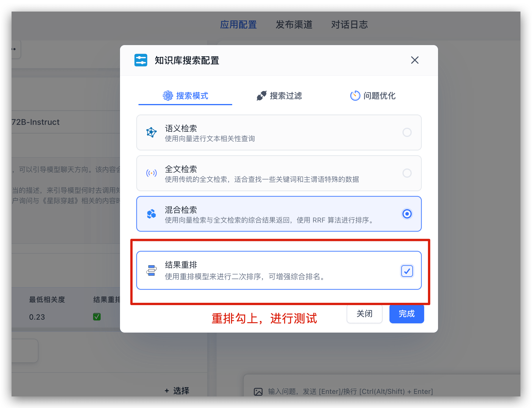Select the 全文检索 radio button

407,173
